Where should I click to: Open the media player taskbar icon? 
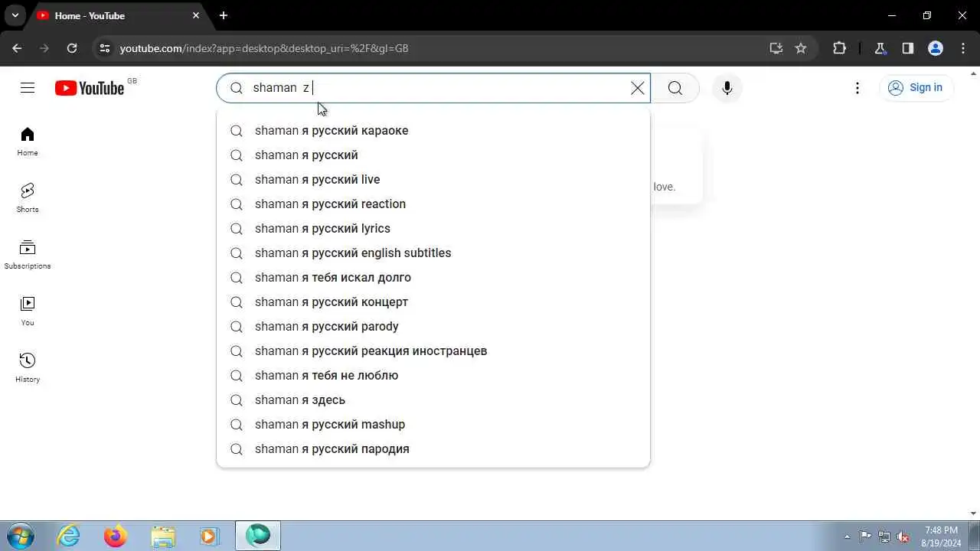[x=209, y=536]
